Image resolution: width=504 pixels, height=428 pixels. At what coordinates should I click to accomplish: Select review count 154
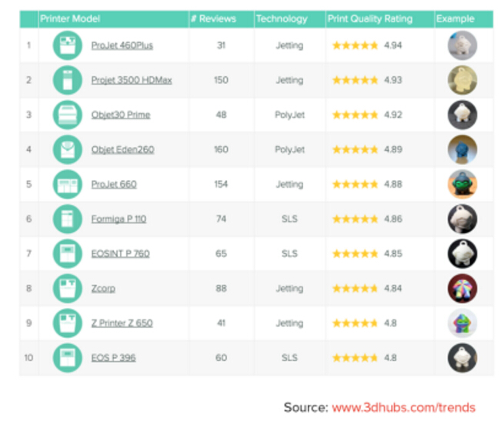click(221, 184)
